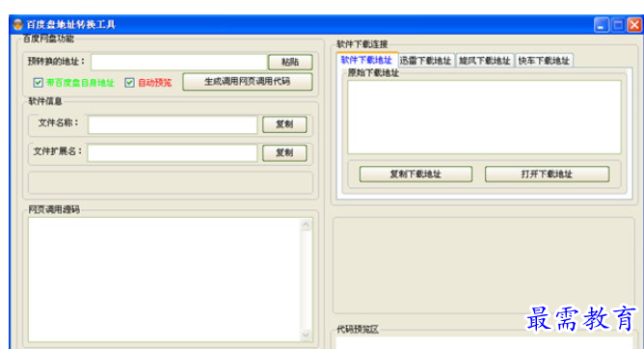Click the 粘贴 button
Viewport: 644px width, 349px height.
click(290, 62)
